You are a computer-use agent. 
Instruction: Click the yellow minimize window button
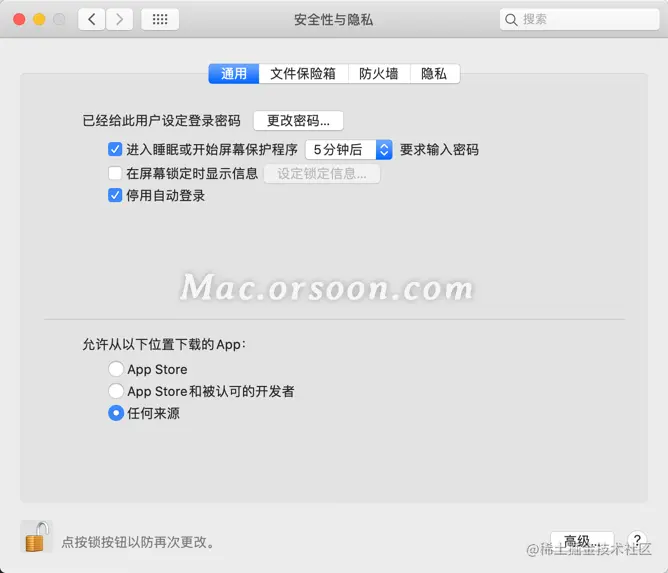(39, 19)
